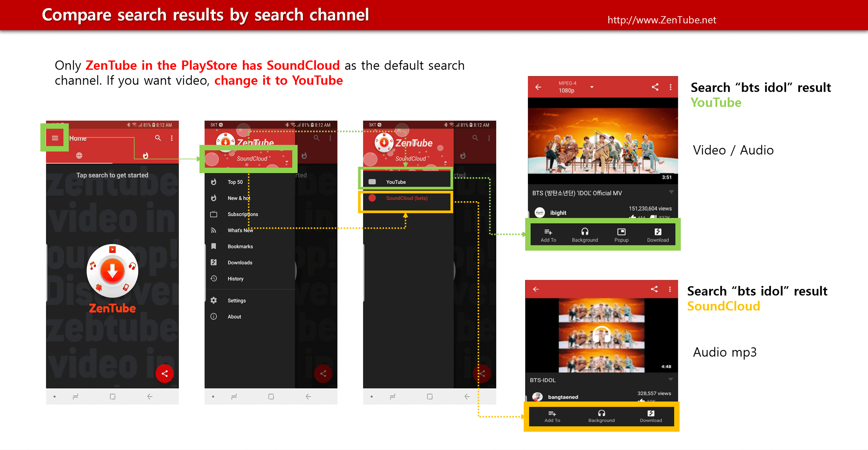Screen dimensions: 868x450
Task: Click the red share floating button
Action: click(x=164, y=373)
